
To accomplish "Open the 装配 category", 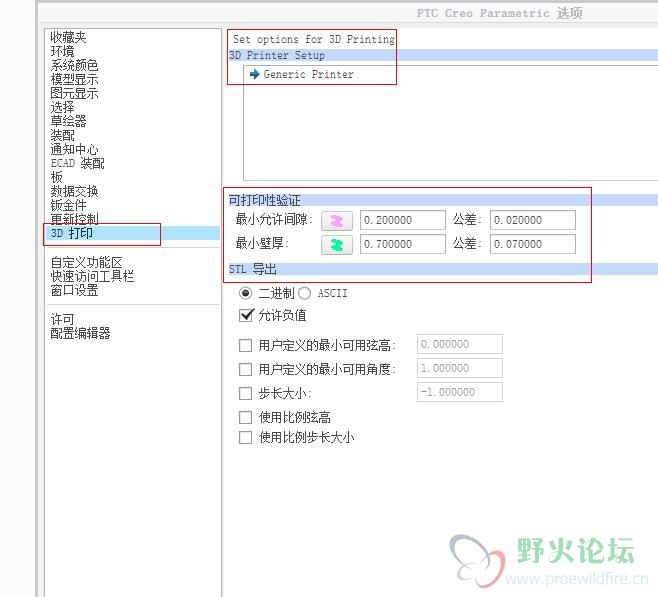I will pyautogui.click(x=62, y=135).
